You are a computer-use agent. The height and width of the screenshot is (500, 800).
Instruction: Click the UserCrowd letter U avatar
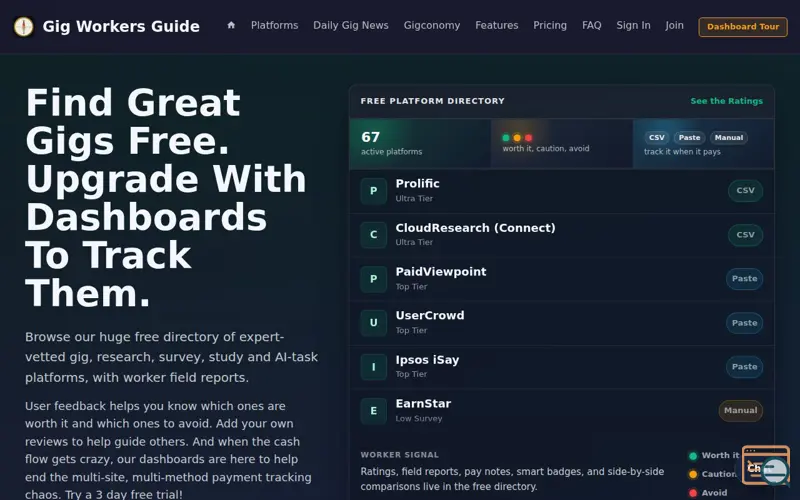pyautogui.click(x=373, y=323)
